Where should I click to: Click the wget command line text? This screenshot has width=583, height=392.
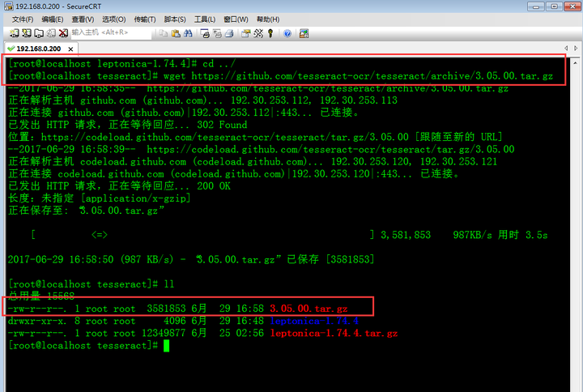point(359,76)
